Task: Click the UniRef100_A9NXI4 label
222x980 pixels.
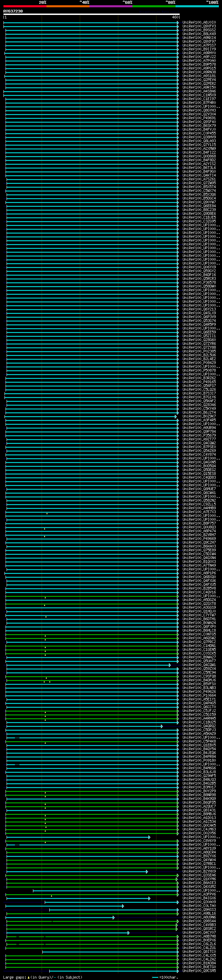Action: coord(199,38)
